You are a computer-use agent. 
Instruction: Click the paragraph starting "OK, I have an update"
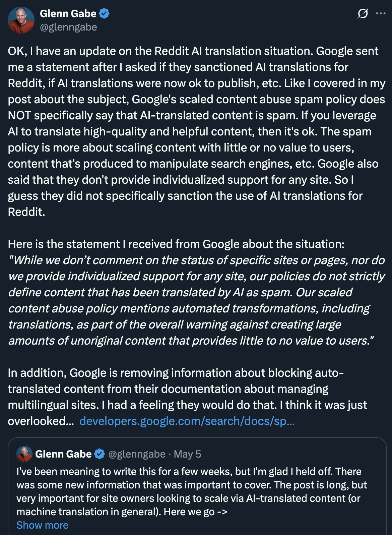click(x=197, y=131)
